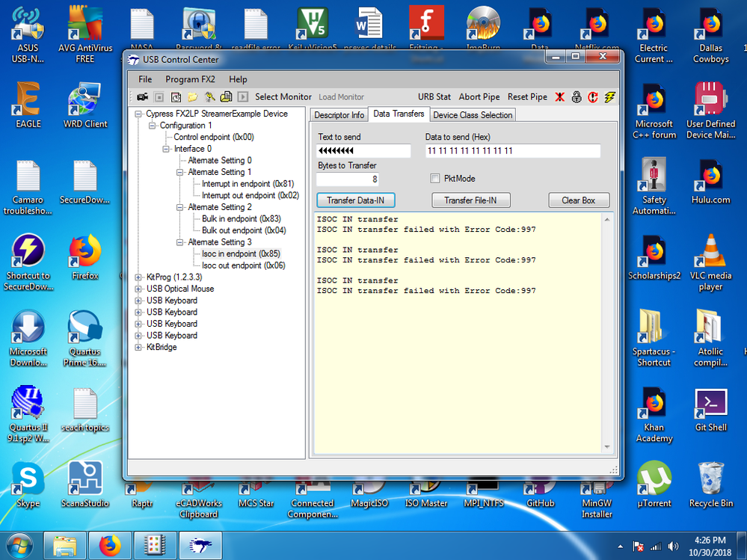Viewport: 747px width, 560px height.
Task: Click the camera icon in the toolbar
Action: click(x=142, y=97)
